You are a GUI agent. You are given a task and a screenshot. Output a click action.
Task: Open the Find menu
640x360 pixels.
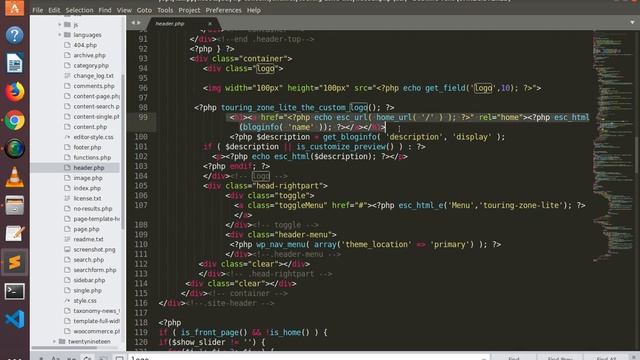[105, 10]
